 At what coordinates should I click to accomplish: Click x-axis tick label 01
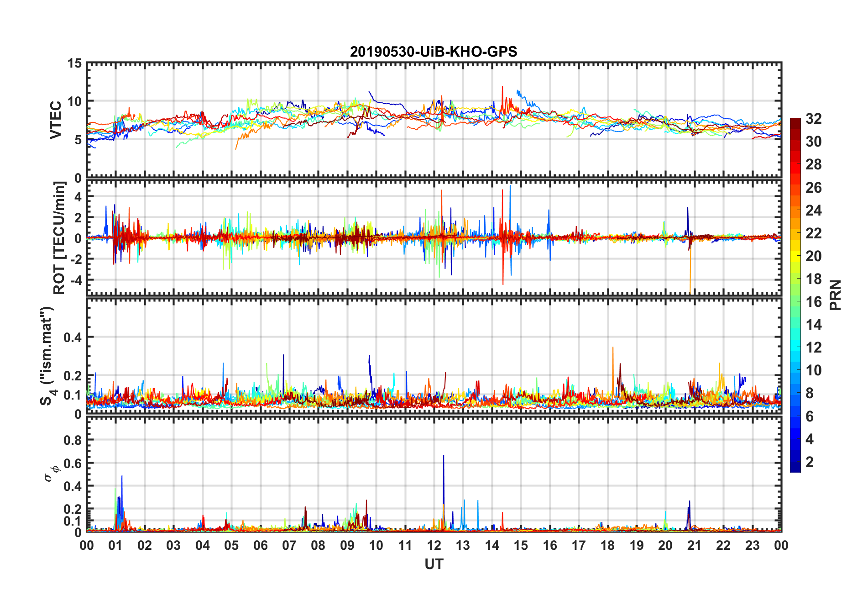tap(115, 546)
